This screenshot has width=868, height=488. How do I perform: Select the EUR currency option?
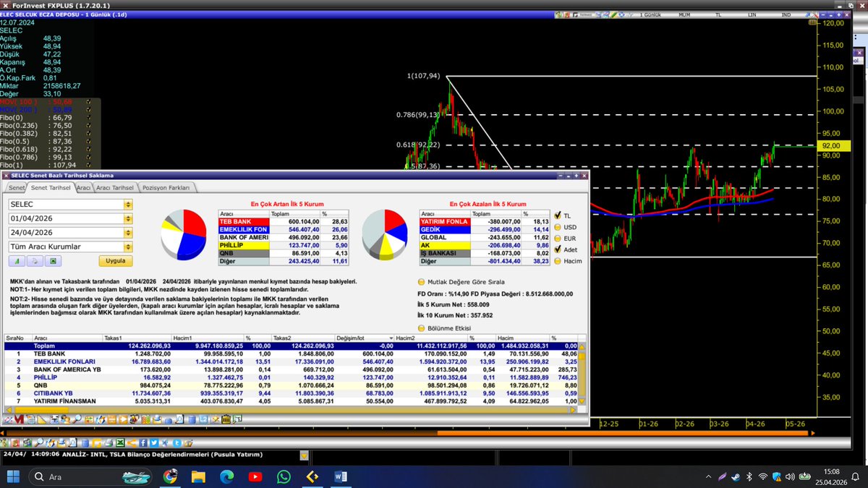pyautogui.click(x=558, y=238)
